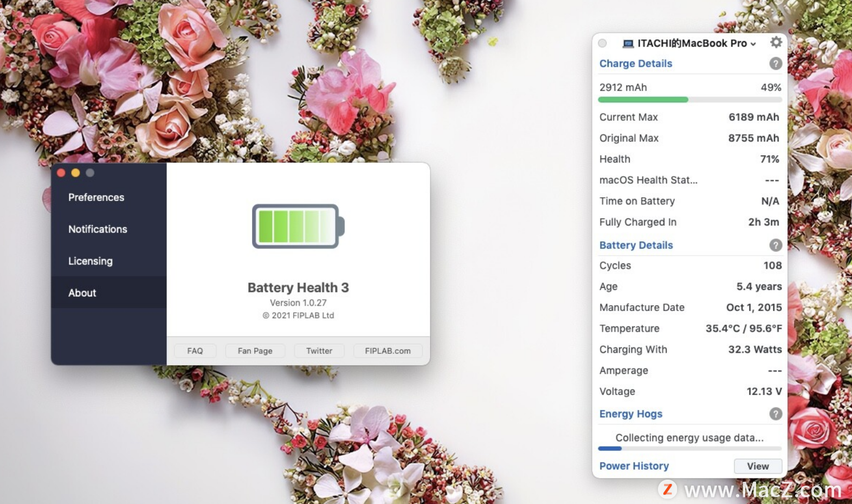852x504 pixels.
Task: Click the Charging With label
Action: point(633,350)
